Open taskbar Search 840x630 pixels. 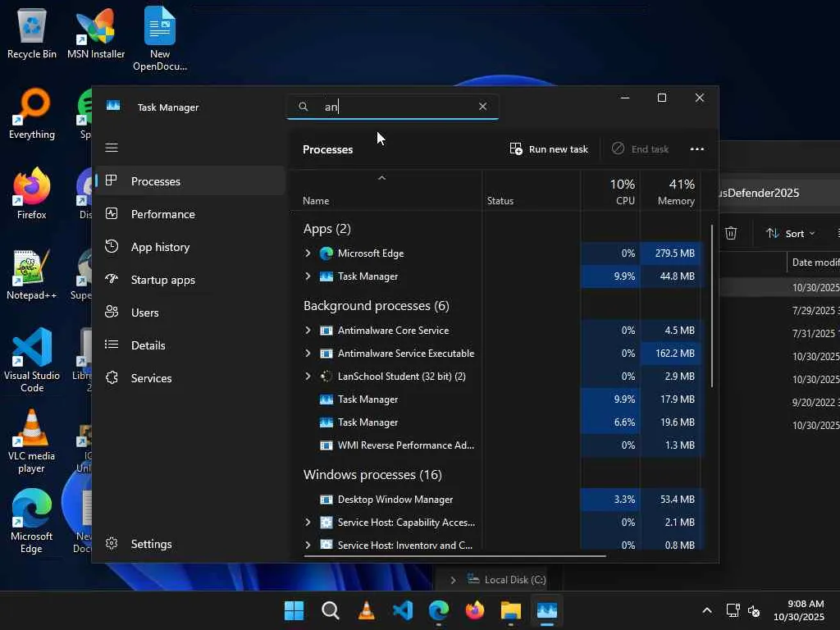click(x=330, y=610)
